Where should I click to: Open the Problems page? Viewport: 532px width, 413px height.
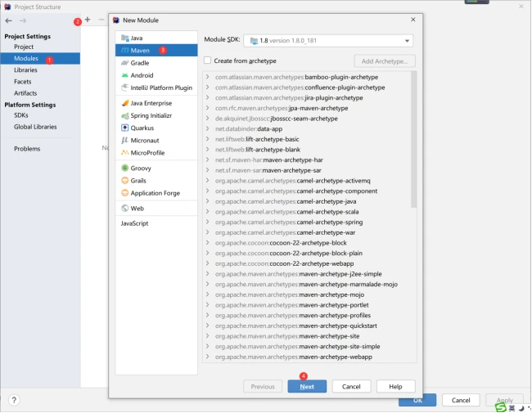27,149
